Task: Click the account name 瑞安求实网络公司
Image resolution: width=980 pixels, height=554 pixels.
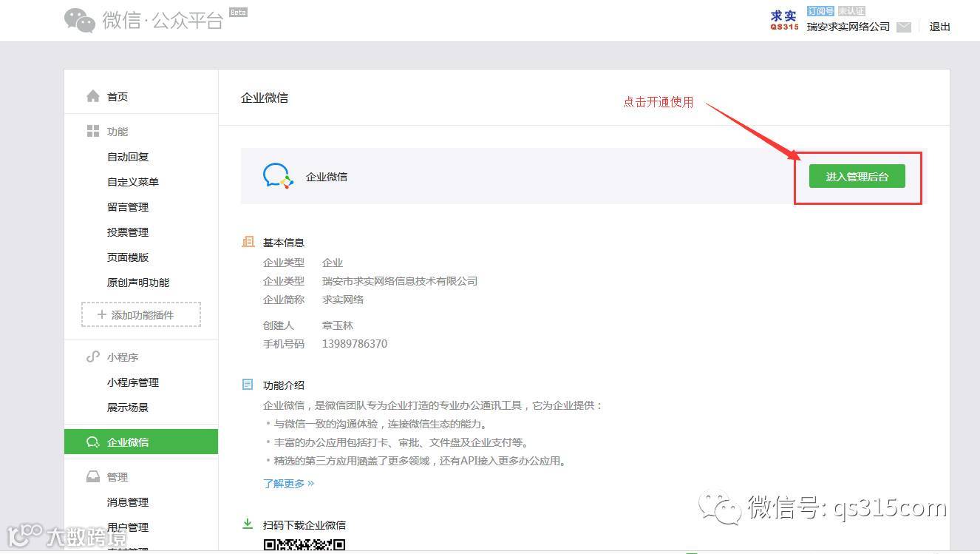Action: coord(848,27)
